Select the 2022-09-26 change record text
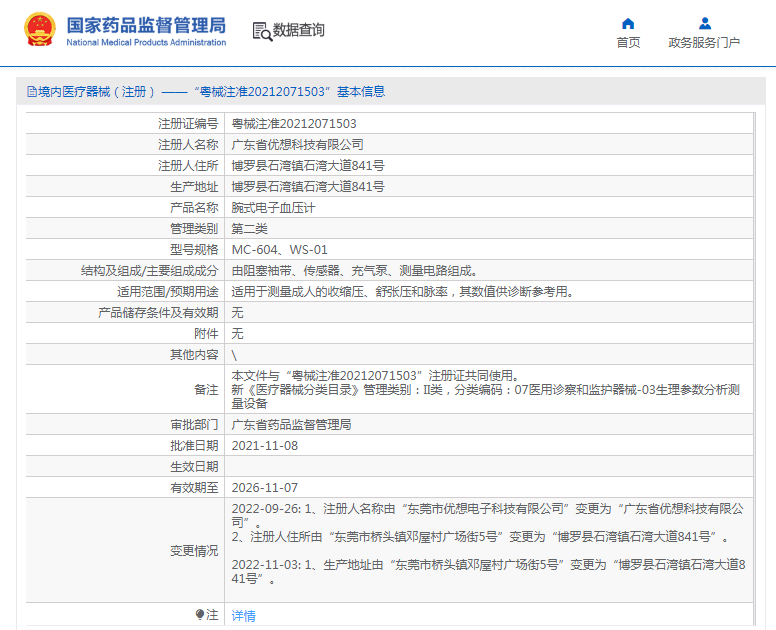This screenshot has width=776, height=630. point(488,523)
